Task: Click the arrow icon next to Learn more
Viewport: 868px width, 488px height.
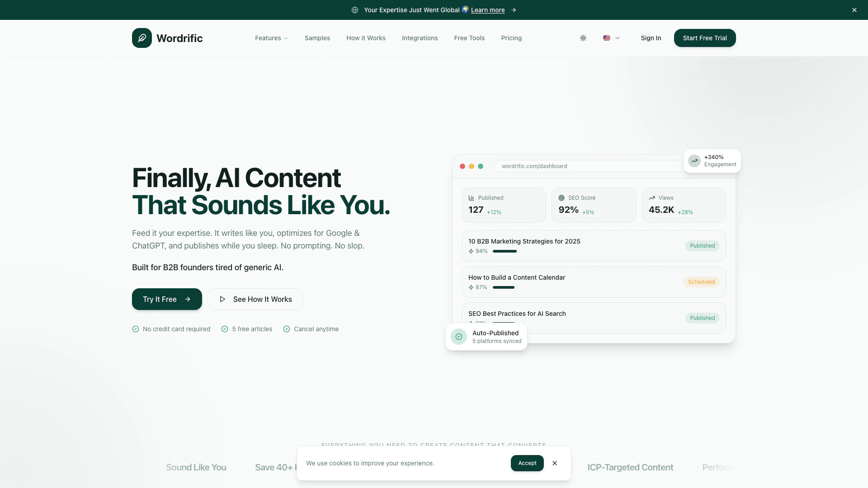Action: [x=514, y=10]
